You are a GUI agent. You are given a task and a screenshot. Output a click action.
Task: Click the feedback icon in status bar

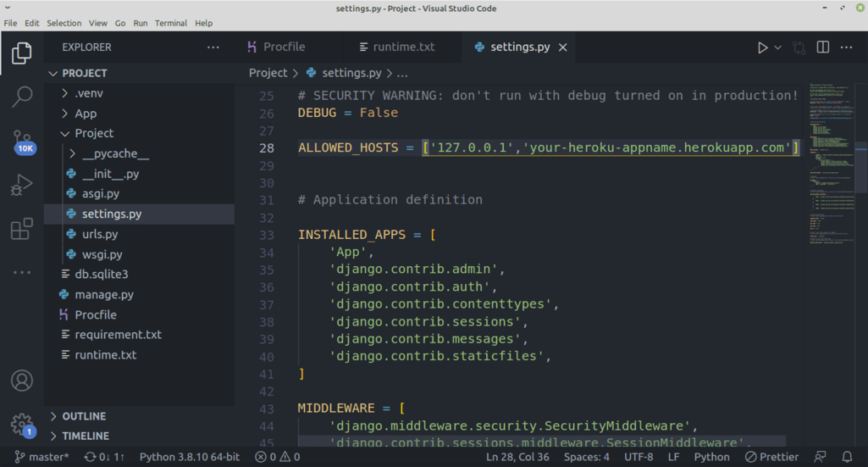(x=820, y=457)
